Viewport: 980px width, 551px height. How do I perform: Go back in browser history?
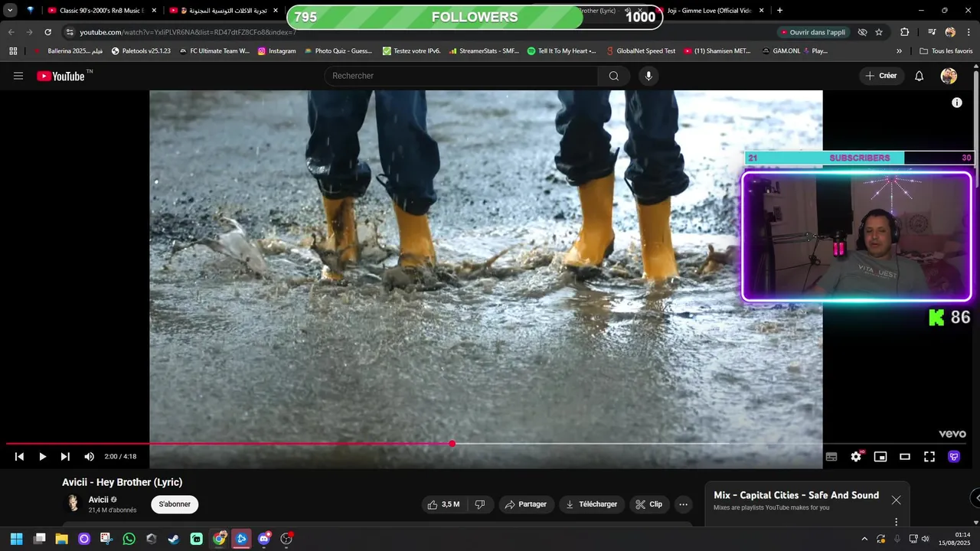point(11,32)
